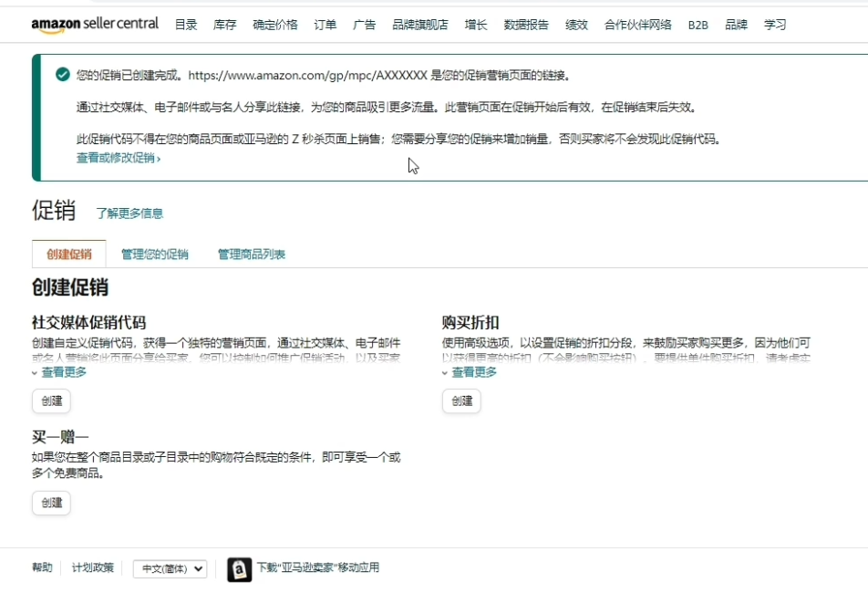
Task: Click the 查看或修改促销 link
Action: [119, 158]
